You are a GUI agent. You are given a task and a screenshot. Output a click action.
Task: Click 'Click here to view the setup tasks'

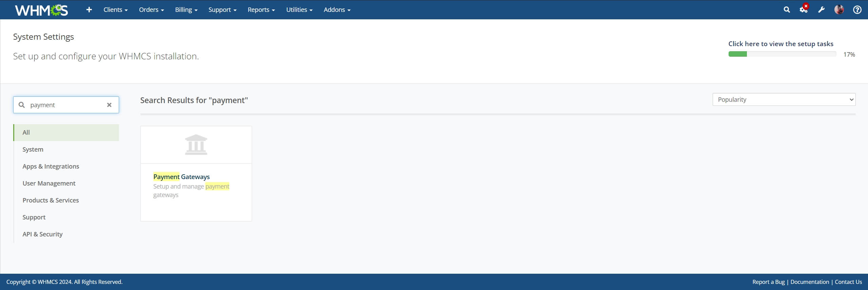pyautogui.click(x=780, y=44)
